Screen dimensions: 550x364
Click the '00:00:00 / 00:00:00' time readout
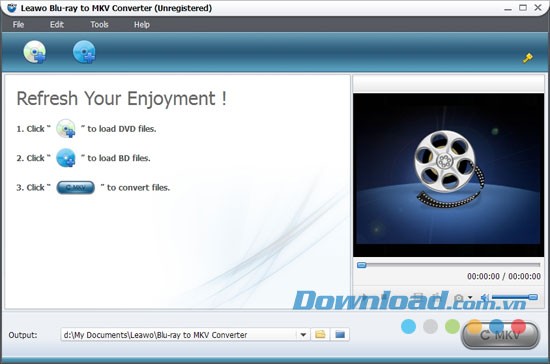coord(504,276)
